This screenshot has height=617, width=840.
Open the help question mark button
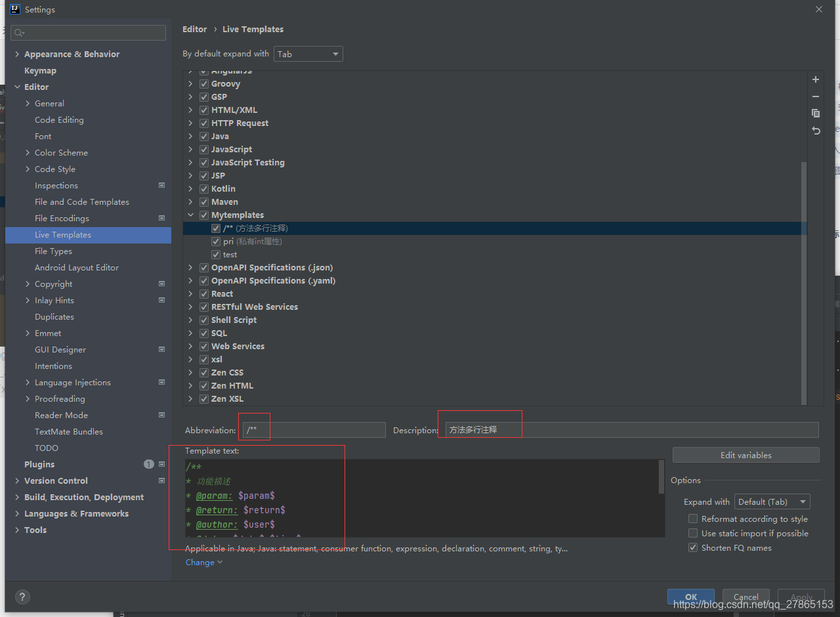(x=22, y=597)
